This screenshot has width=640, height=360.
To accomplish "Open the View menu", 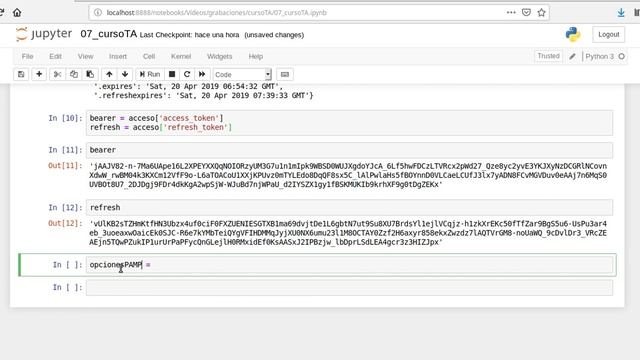I will click(x=85, y=56).
